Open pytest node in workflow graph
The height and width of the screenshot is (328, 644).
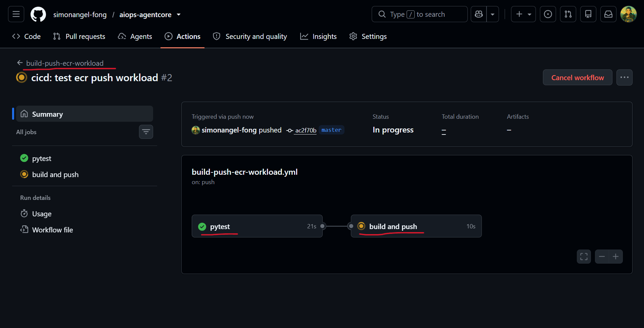[x=257, y=226]
